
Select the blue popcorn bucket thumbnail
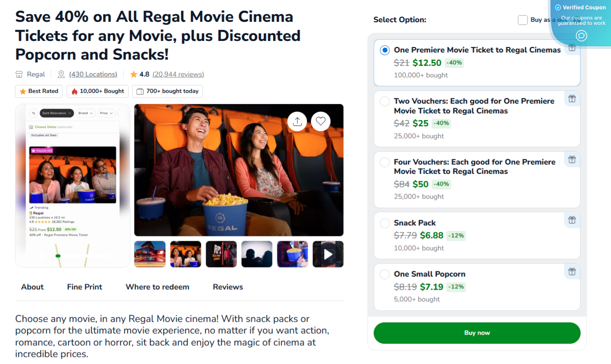(292, 254)
